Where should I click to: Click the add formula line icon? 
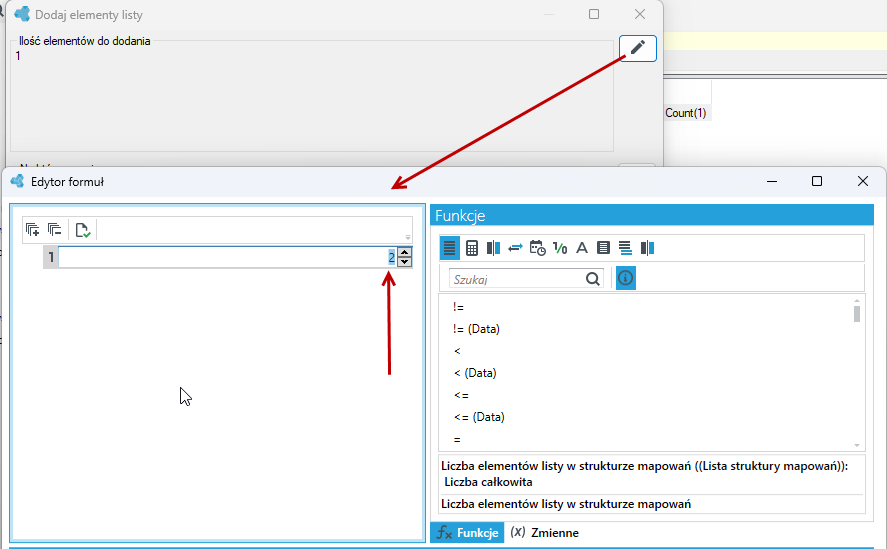click(x=32, y=230)
